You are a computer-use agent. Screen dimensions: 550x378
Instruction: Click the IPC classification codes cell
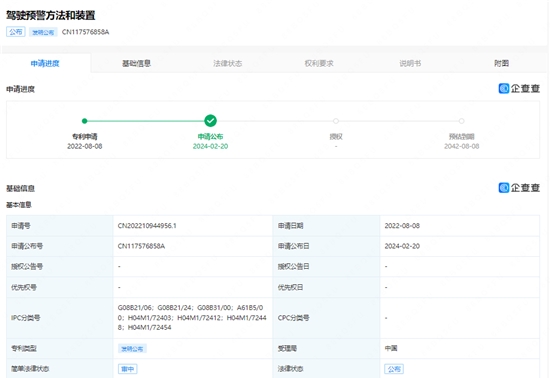tap(192, 318)
